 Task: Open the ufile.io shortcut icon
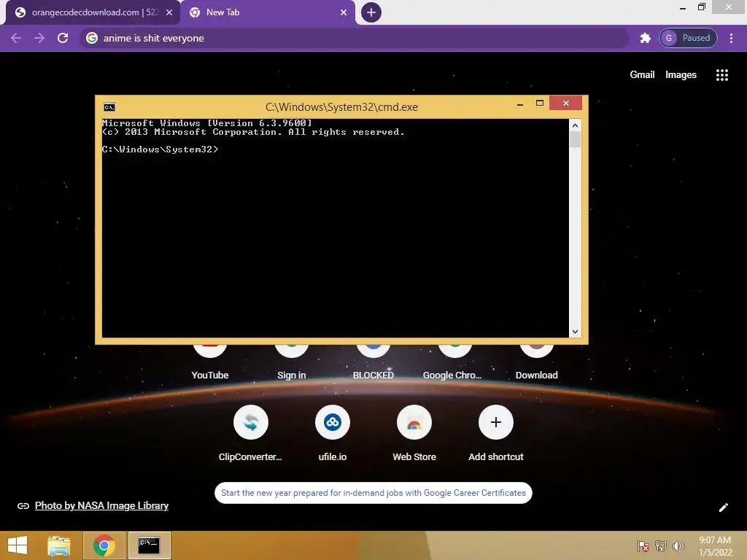coord(333,422)
